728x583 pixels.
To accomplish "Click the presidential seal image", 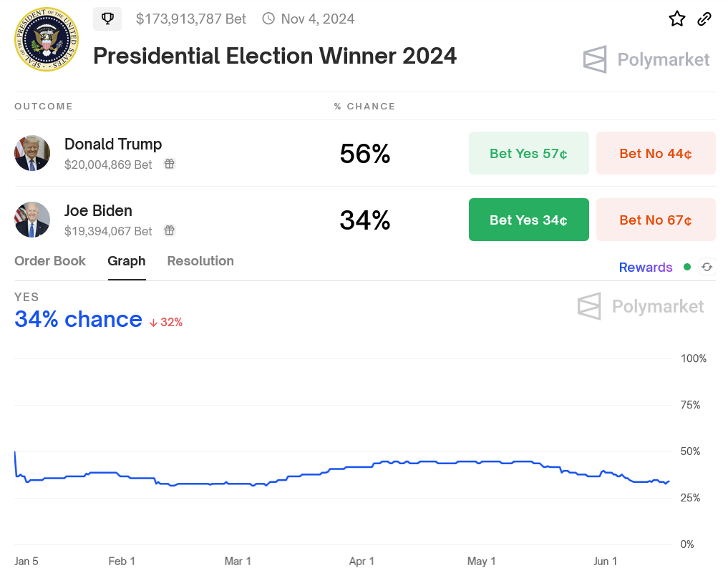I will tap(47, 40).
